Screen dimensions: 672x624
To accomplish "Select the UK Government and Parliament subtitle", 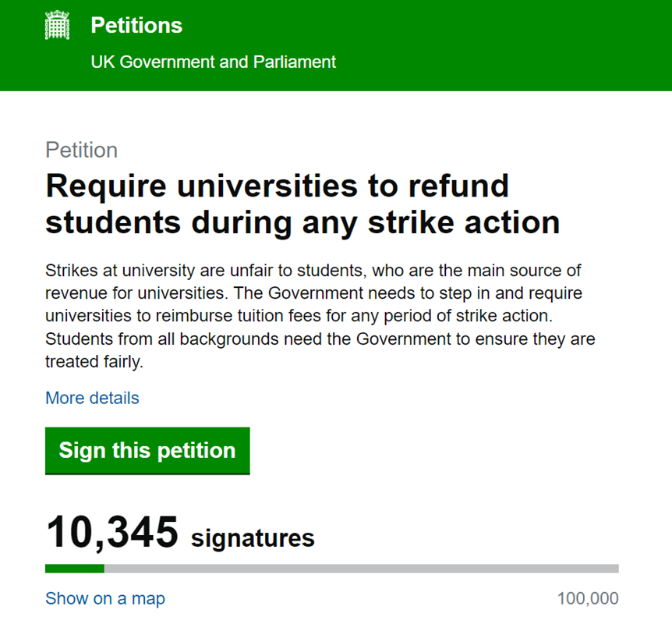I will [213, 62].
